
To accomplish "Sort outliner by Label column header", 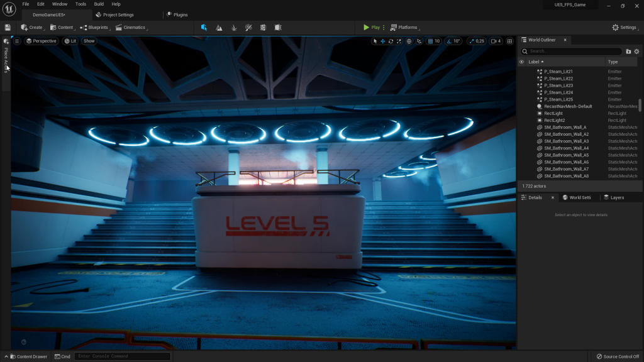I will [565, 62].
